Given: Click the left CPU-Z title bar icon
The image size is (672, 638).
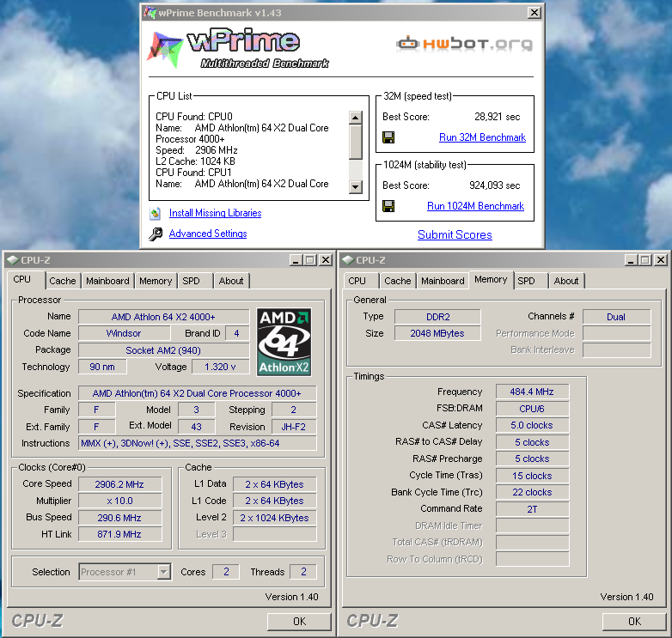Looking at the screenshot, I should 13,260.
